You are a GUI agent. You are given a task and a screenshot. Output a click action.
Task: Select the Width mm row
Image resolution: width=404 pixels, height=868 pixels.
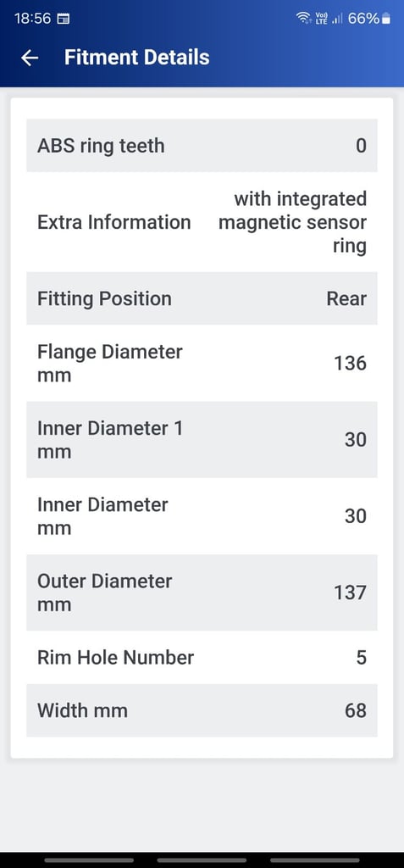202,710
